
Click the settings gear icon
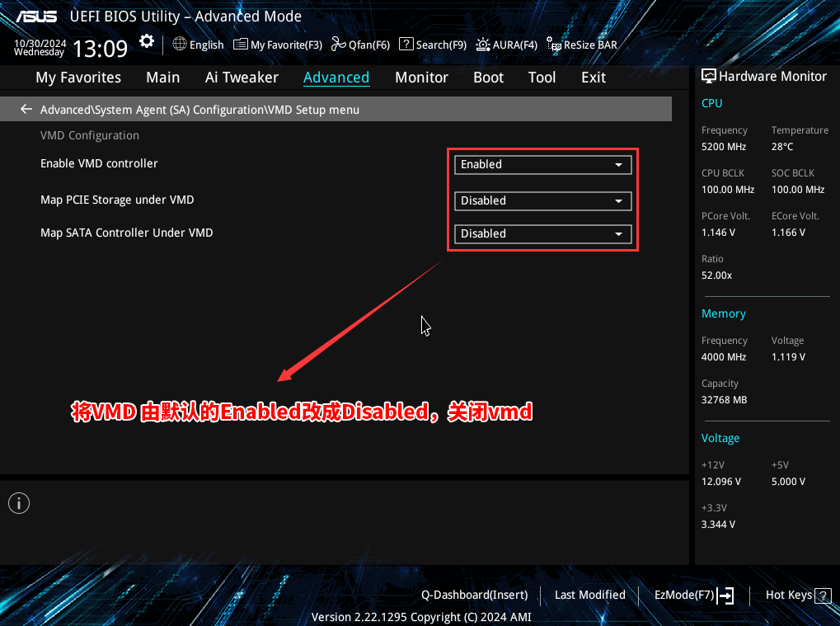coord(146,42)
